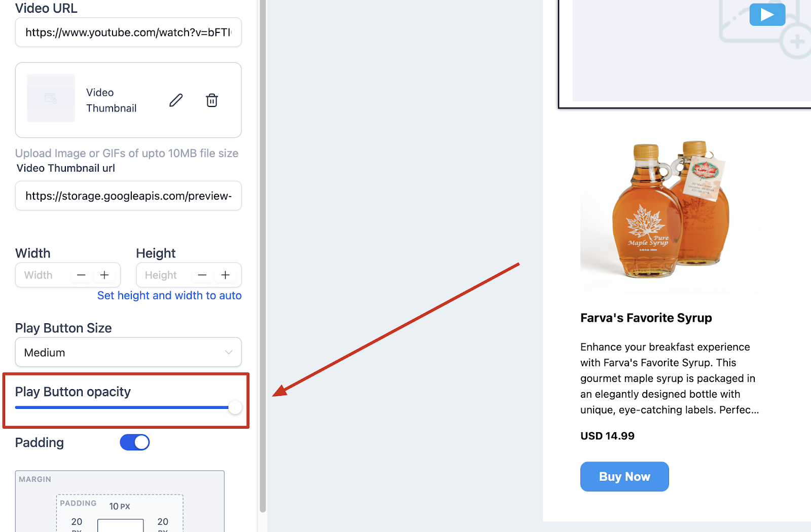This screenshot has height=532, width=811.
Task: Click the Video Thumbnail url field
Action: tap(128, 196)
